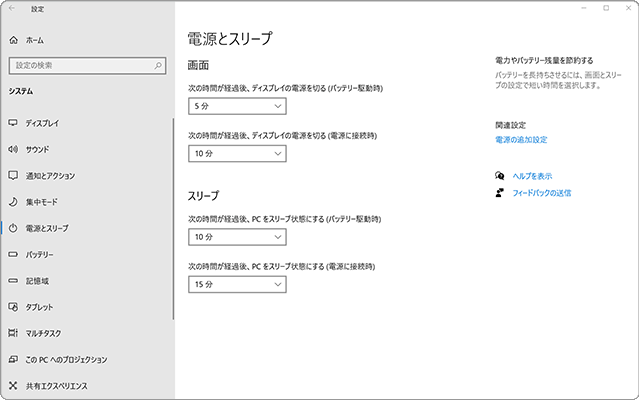Click the 集中モード moon icon
The height and width of the screenshot is (400, 640).
13,202
